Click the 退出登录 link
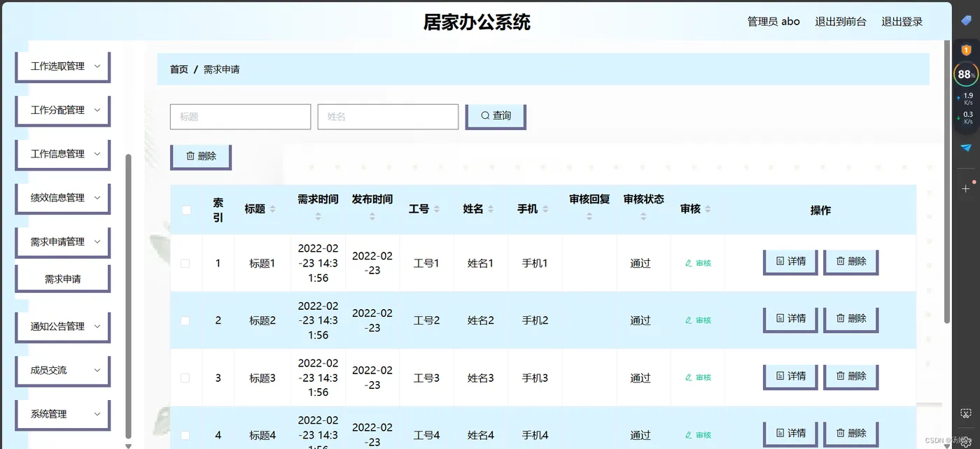The width and height of the screenshot is (980, 449). click(x=902, y=22)
